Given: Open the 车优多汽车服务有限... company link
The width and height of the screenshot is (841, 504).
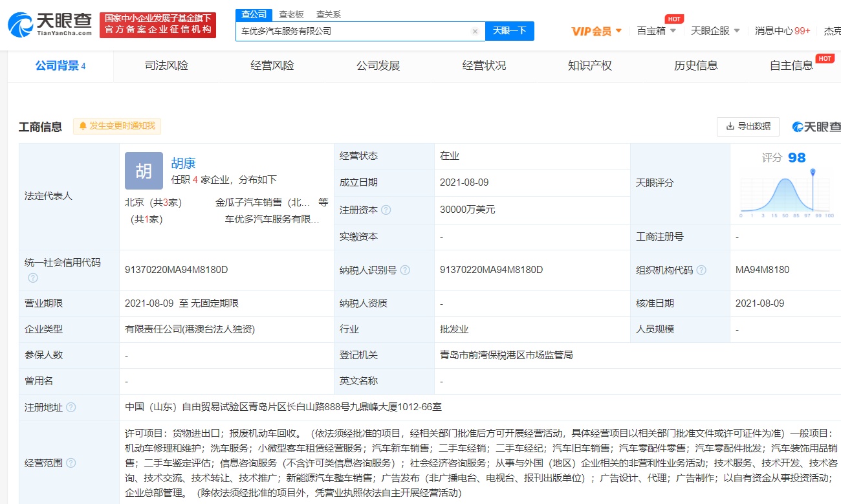Looking at the screenshot, I should (x=272, y=219).
